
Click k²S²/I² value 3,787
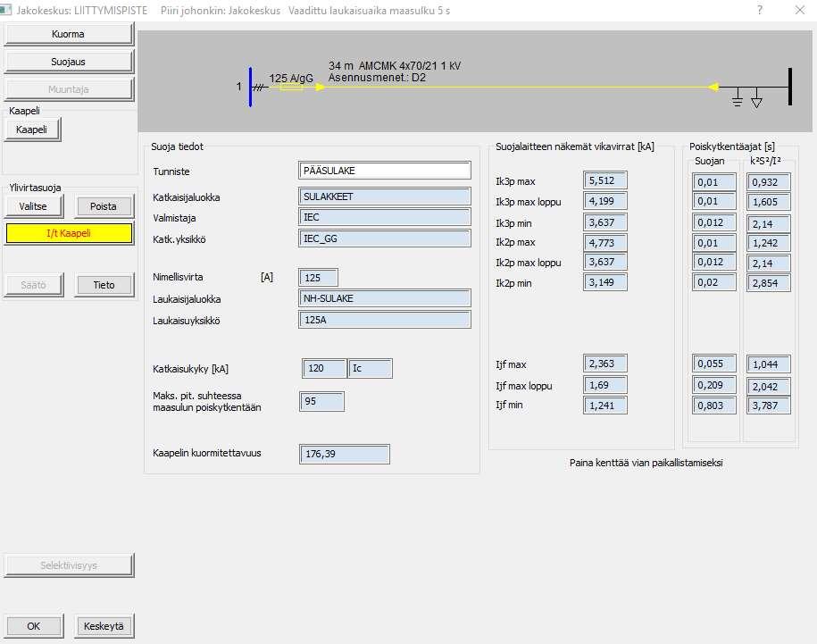coord(769,406)
